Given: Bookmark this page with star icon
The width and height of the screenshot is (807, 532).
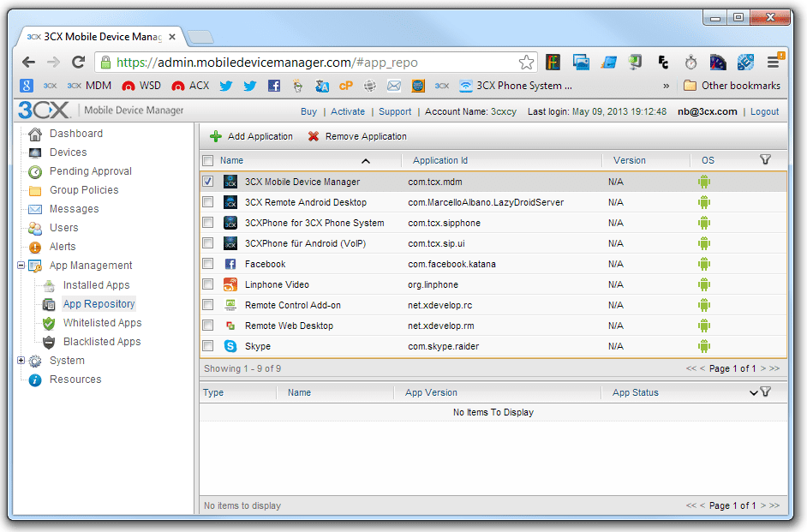Looking at the screenshot, I should pos(526,63).
